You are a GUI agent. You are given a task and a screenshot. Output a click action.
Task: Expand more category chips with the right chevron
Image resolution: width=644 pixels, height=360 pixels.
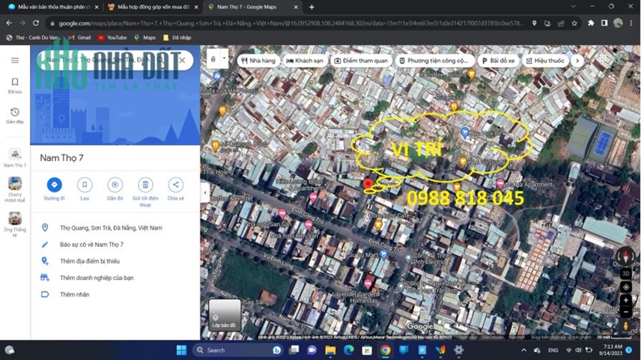577,61
